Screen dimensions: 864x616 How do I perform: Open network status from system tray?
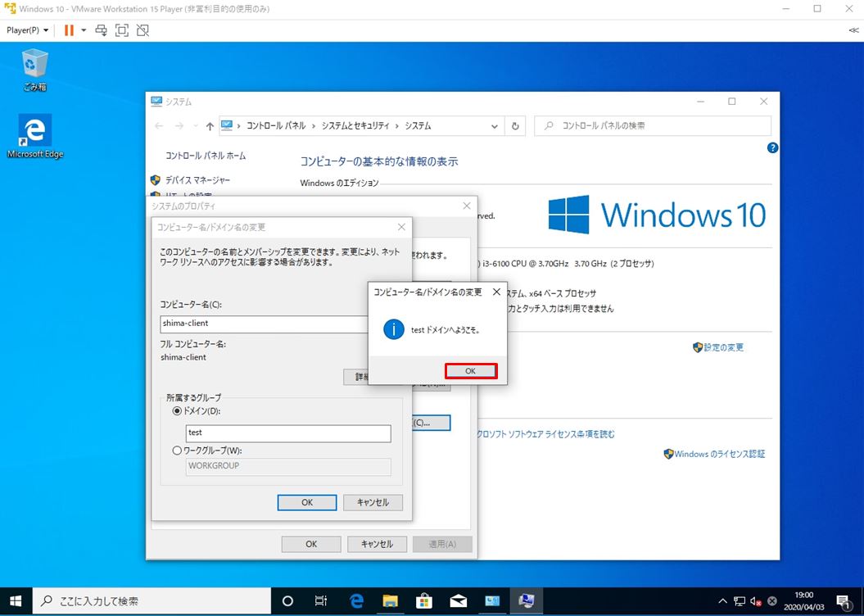[x=740, y=601]
